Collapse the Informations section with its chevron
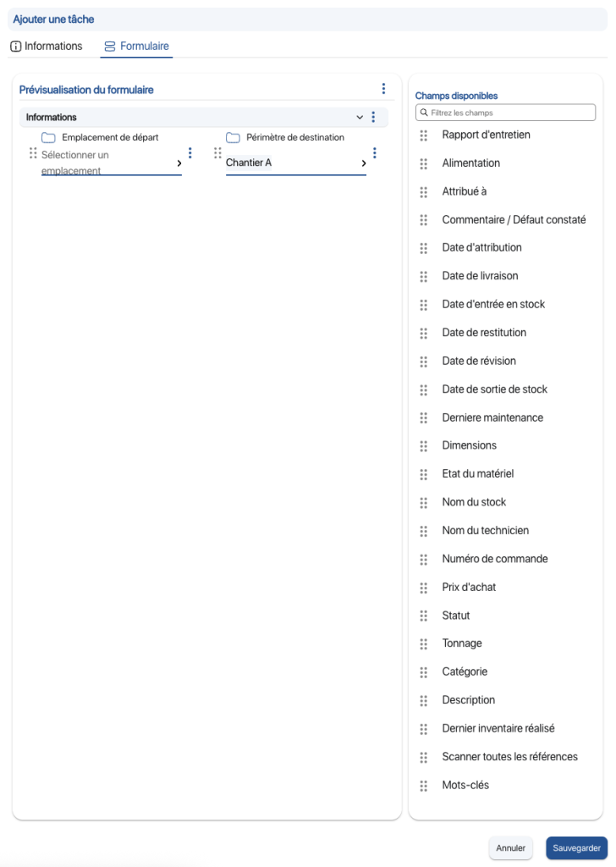Screen dimensions: 616x867 click(359, 117)
